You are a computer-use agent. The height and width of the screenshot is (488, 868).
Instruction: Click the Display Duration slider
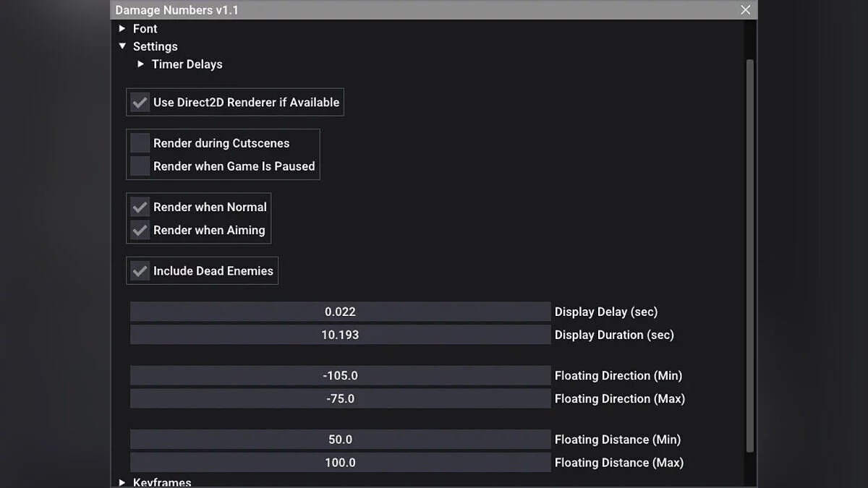340,335
